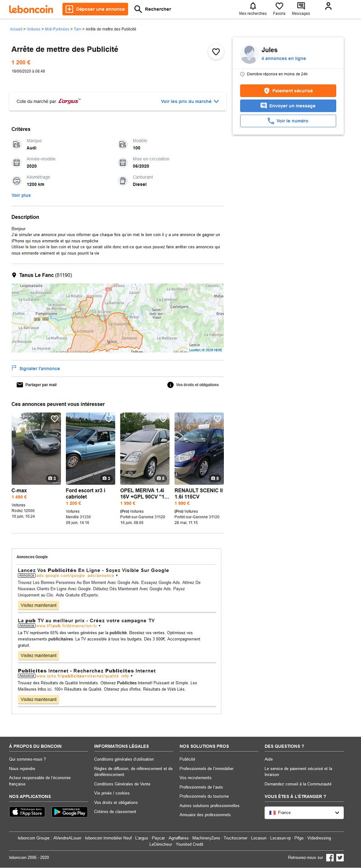Expand the tf1pub.fr ad URL arrow
This screenshot has height=868, width=361.
(100, 626)
